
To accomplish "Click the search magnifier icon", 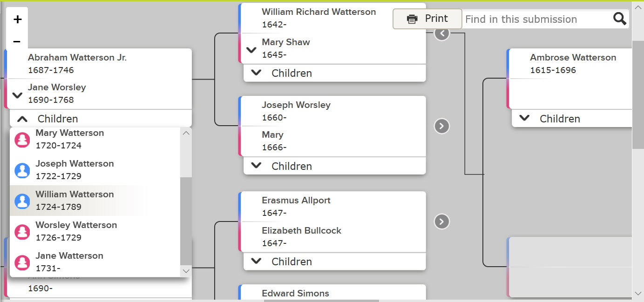I will tap(619, 19).
